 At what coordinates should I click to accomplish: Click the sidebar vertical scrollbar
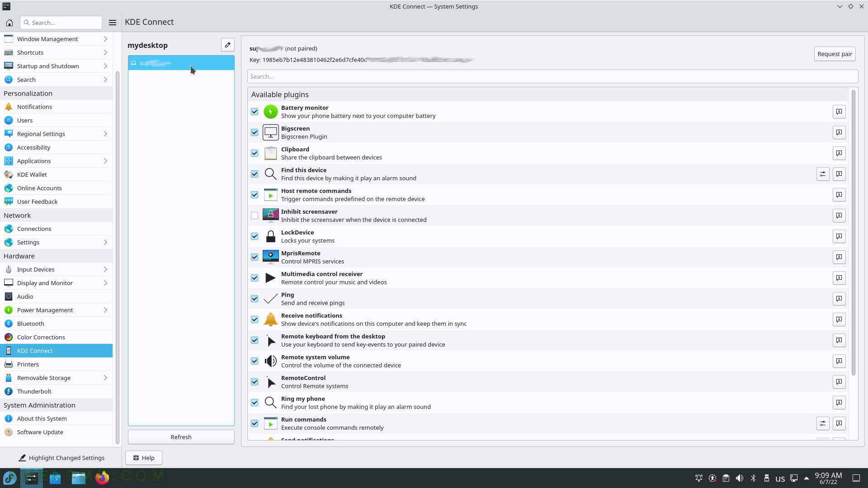pyautogui.click(x=118, y=258)
